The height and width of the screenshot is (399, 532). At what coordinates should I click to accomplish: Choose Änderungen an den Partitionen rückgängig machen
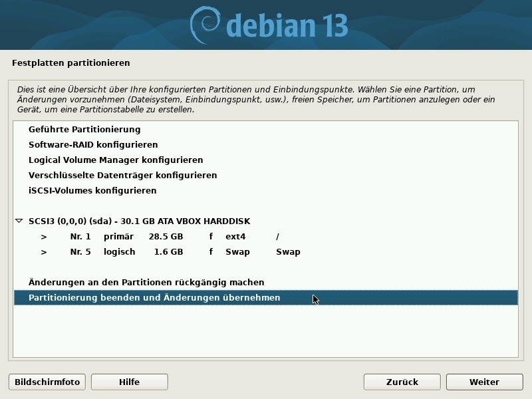[265, 282]
